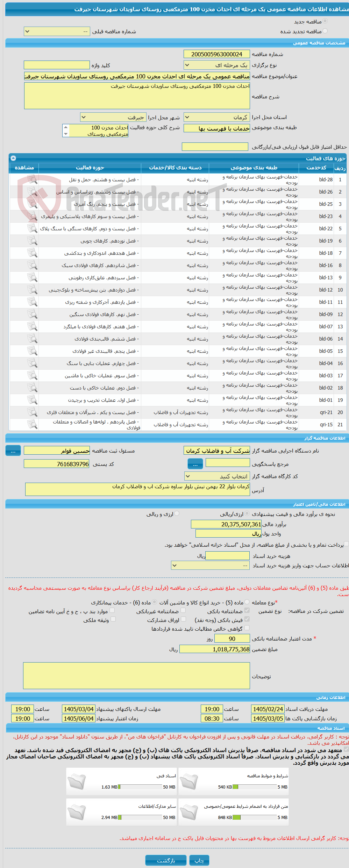Open the شرایط و ضوابط مناقصه folder icon
Viewport: 349px width, 868px height.
pos(189,782)
